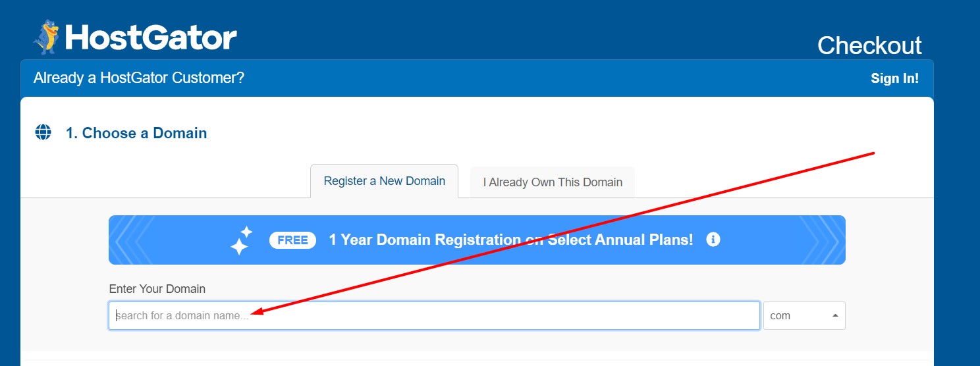The image size is (980, 366).
Task: Click the FREE badge in the banner
Action: click(293, 240)
